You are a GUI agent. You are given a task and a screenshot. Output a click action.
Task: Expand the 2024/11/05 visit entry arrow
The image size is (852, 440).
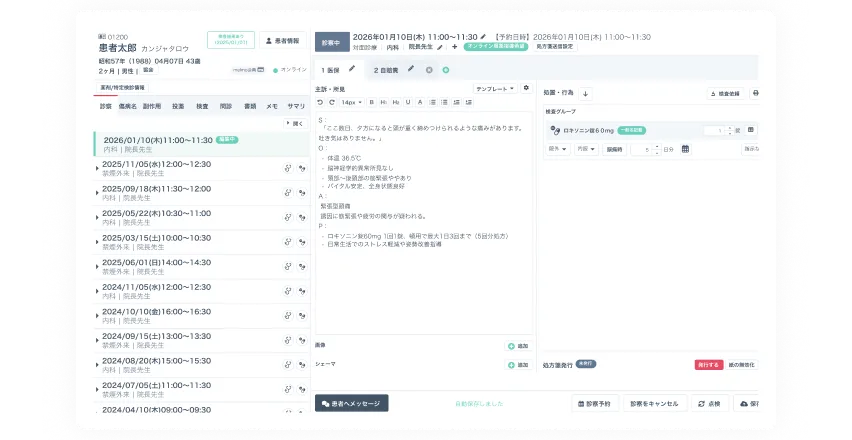coord(97,291)
